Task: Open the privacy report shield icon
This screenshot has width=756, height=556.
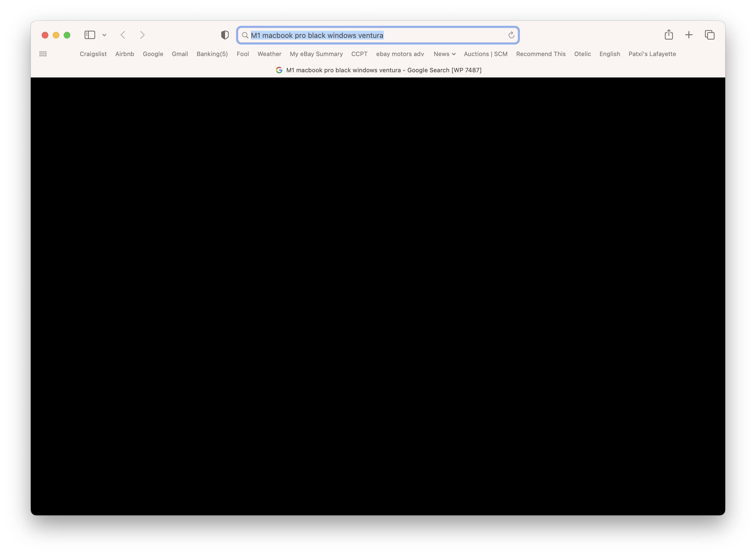Action: click(225, 35)
